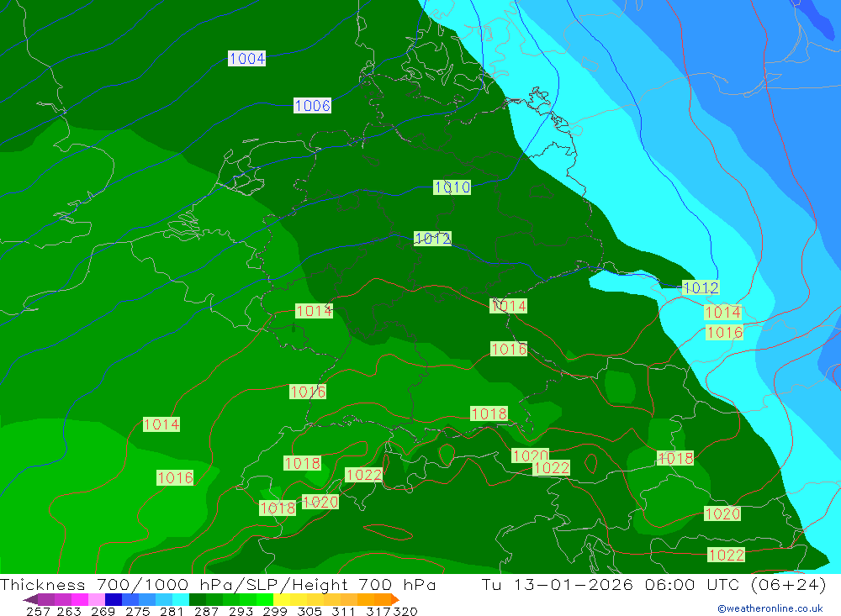Click the bright lime green legend swatch

tap(265, 599)
